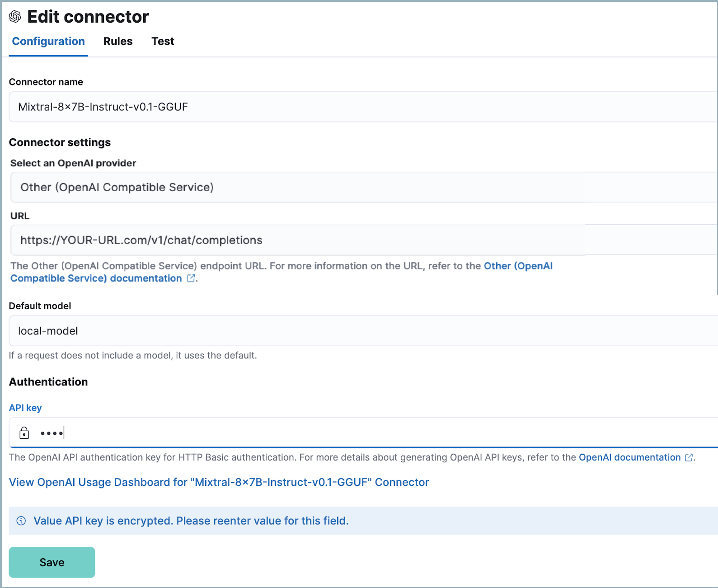The height and width of the screenshot is (588, 718).
Task: Open View OpenAI Usage Dashboard link
Action: [x=219, y=482]
